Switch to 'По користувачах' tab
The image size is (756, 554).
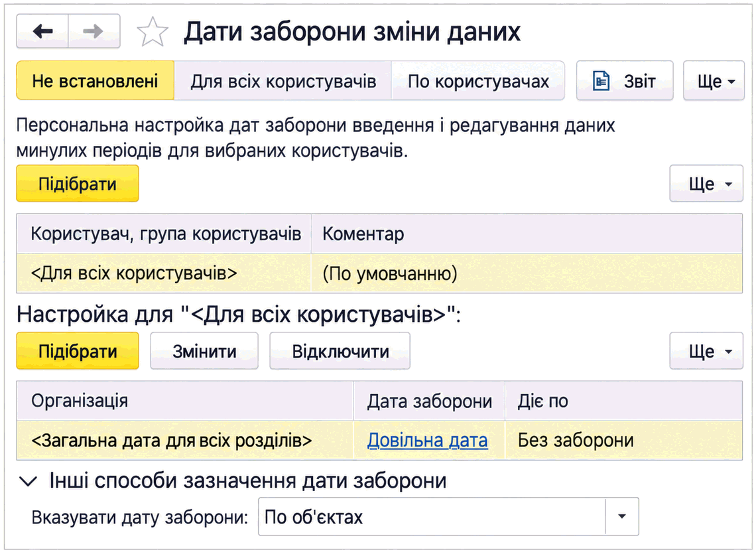477,80
